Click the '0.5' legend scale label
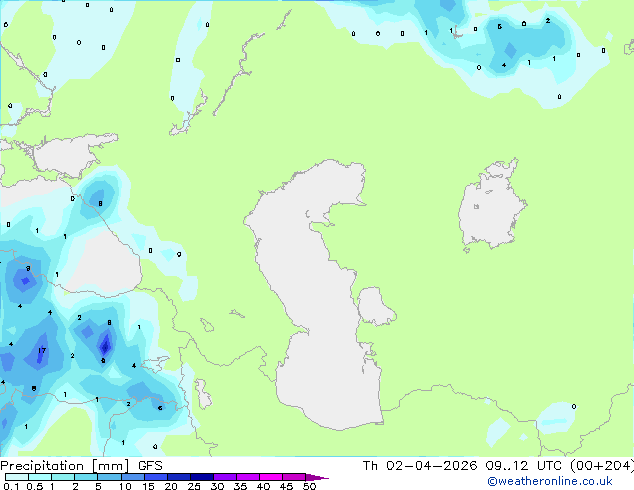The width and height of the screenshot is (634, 490). 35,486
